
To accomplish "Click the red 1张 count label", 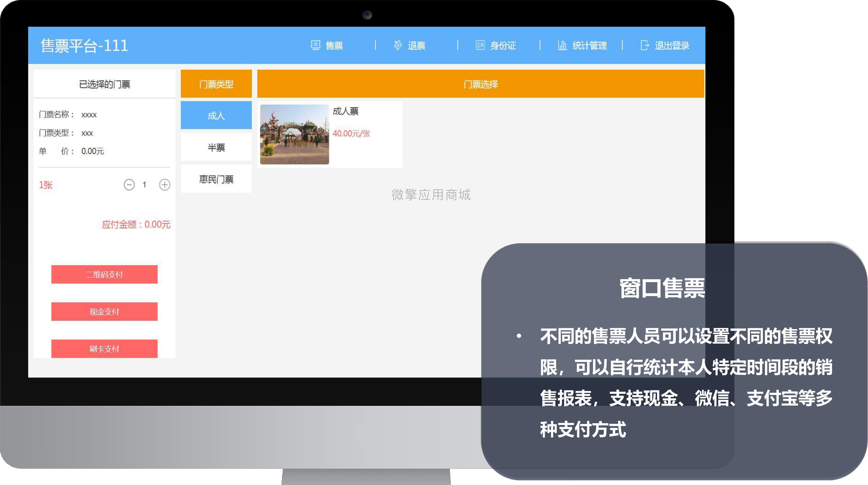I will click(46, 185).
